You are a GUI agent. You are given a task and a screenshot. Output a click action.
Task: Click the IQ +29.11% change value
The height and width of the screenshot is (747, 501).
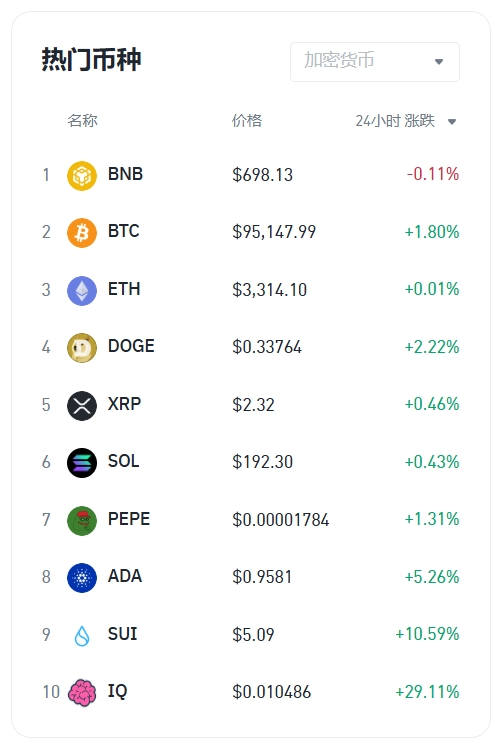click(427, 692)
